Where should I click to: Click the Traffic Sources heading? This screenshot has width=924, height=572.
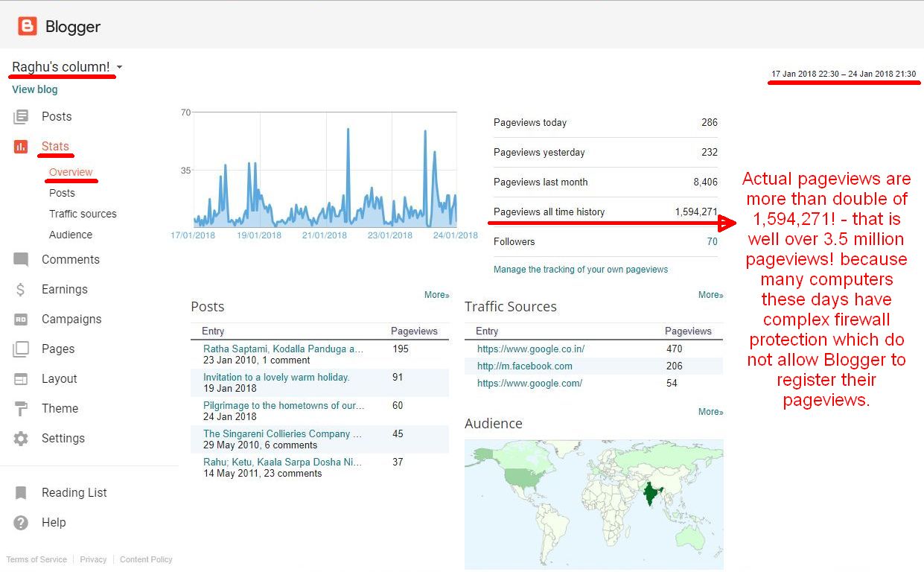(x=511, y=307)
